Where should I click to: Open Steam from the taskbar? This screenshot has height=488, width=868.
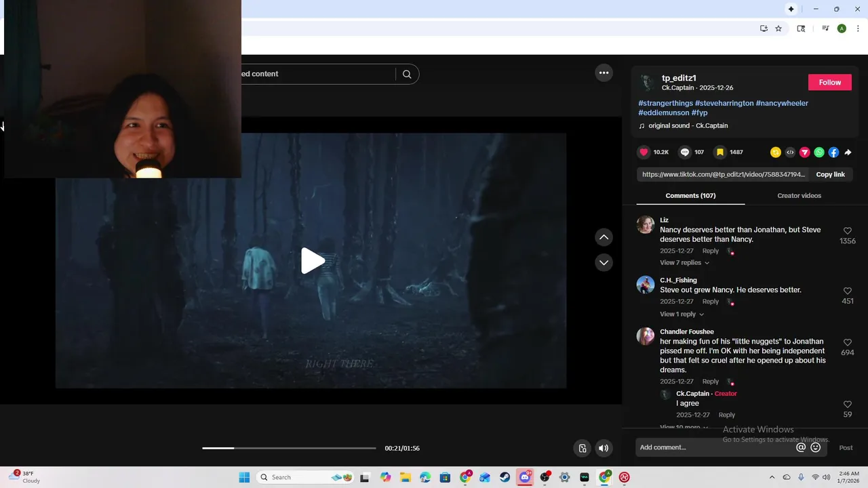(505, 477)
